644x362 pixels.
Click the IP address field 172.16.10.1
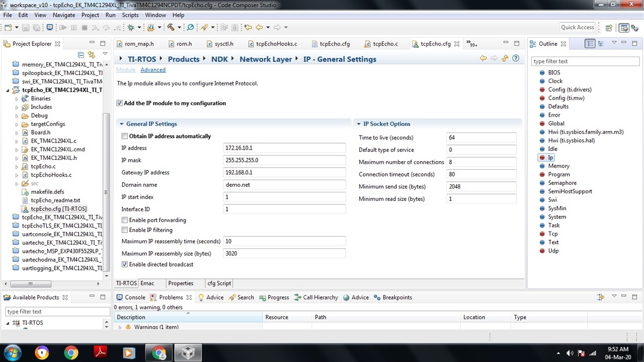coord(284,148)
